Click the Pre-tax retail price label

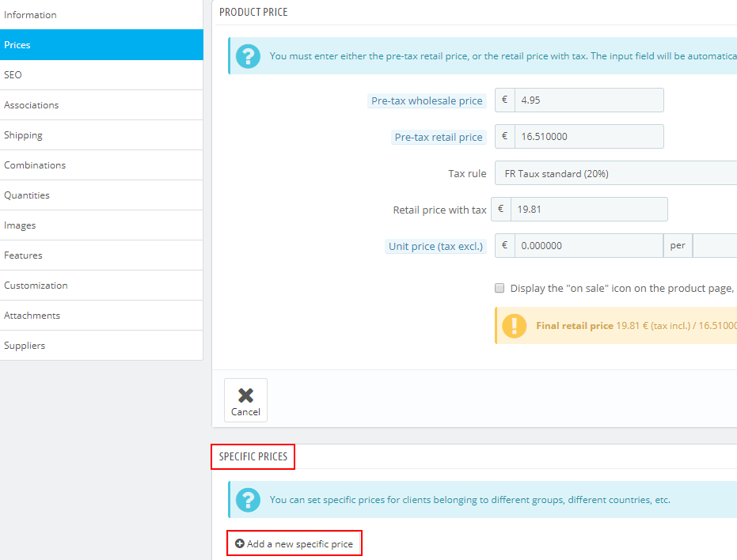[x=439, y=137]
